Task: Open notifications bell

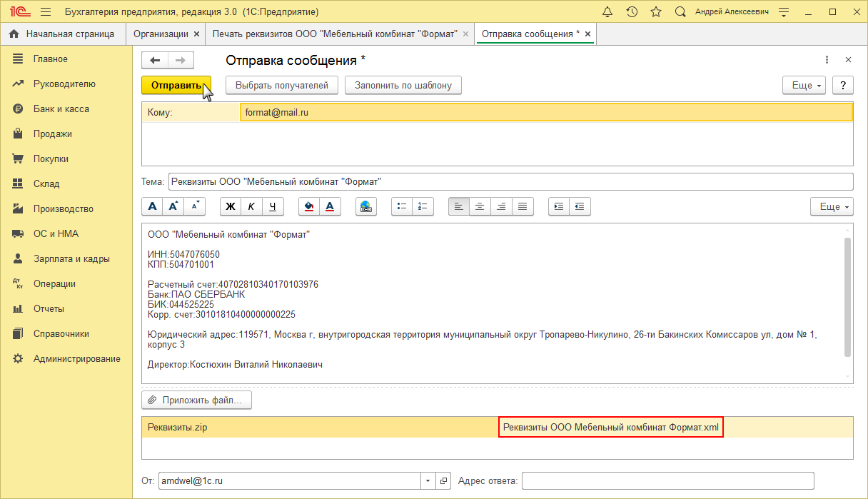Action: tap(607, 12)
